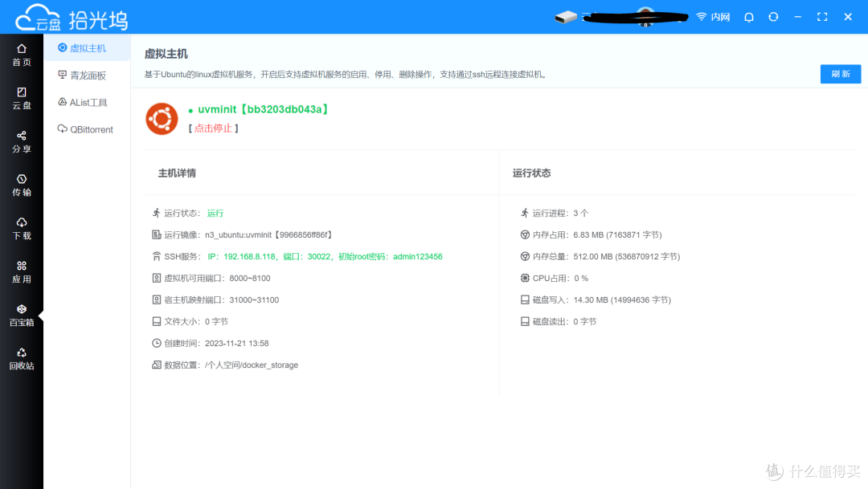Viewport: 868px width, 489px height.
Task: Click the 拾光坞 cloud logo
Action: click(x=72, y=18)
